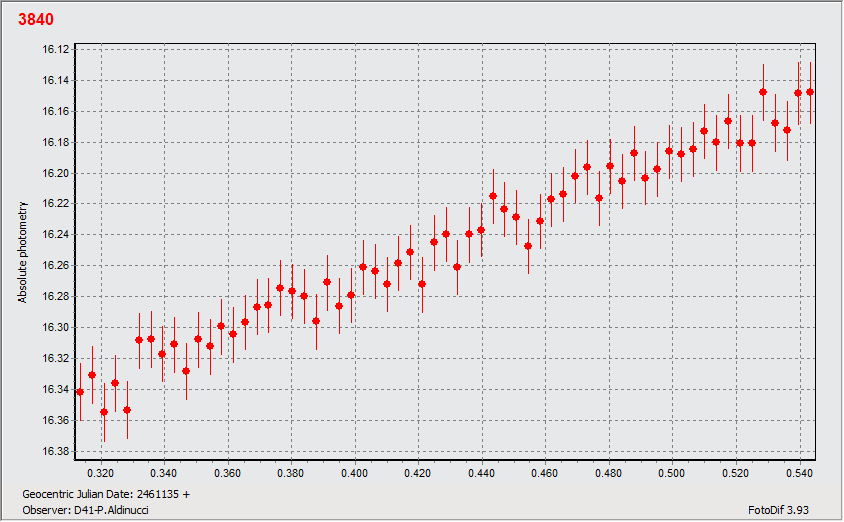Click the rightmost red data point
The width and height of the screenshot is (844, 522).
(810, 92)
